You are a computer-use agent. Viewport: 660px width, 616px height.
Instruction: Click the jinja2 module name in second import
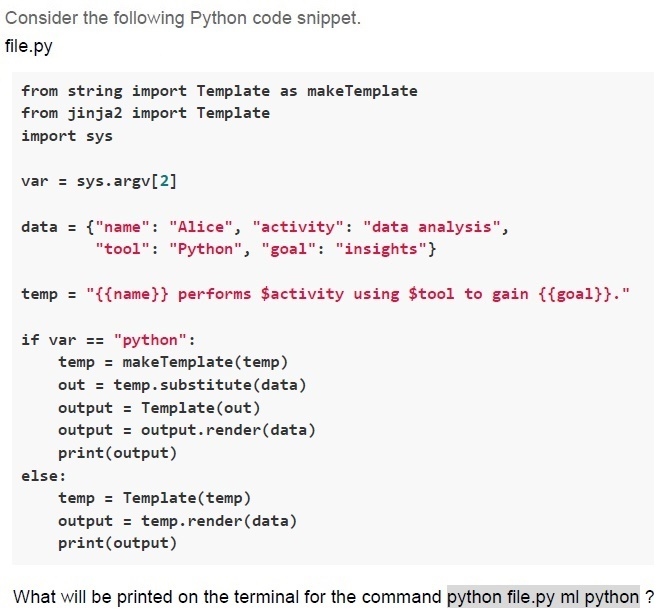[95, 113]
